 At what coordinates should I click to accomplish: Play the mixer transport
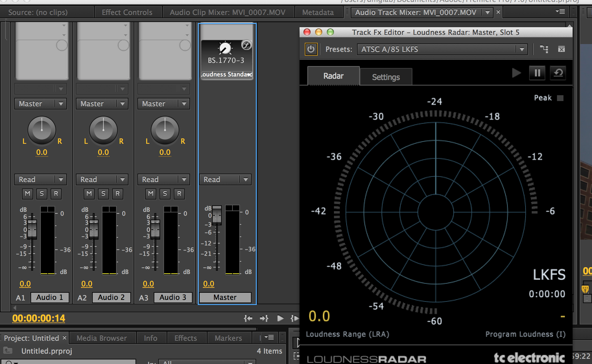pos(280,319)
